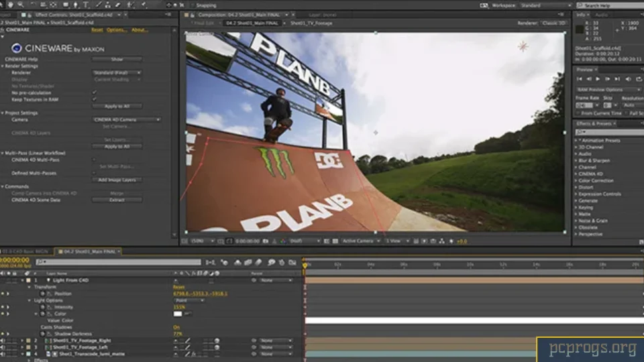644x362 pixels.
Task: Open the Workspace Standard dropdown
Action: pyautogui.click(x=544, y=5)
